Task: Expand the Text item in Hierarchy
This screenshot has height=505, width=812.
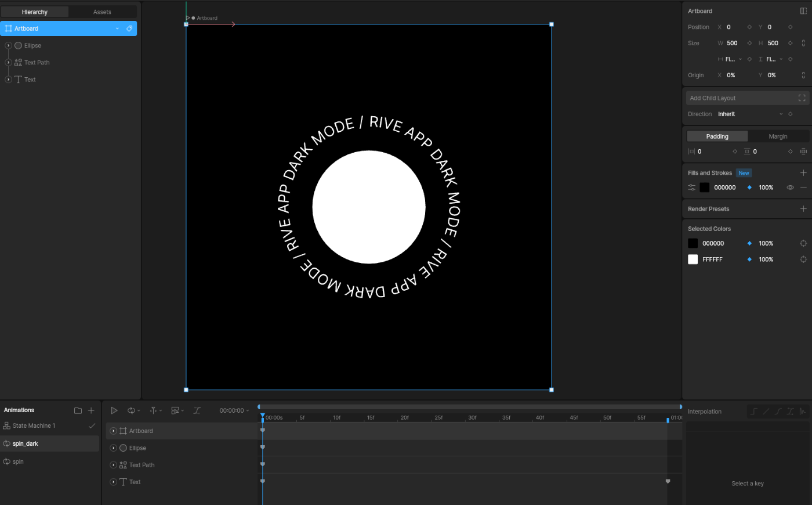Action: pyautogui.click(x=8, y=80)
